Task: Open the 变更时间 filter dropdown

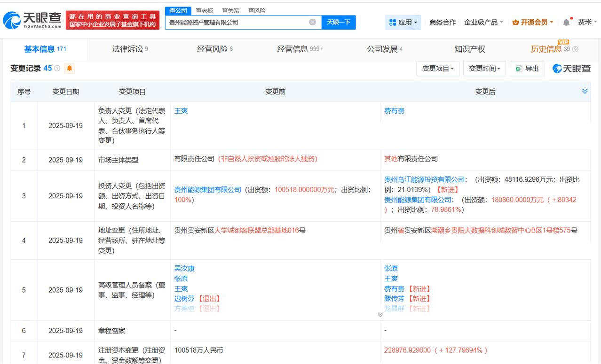Action: coord(484,69)
